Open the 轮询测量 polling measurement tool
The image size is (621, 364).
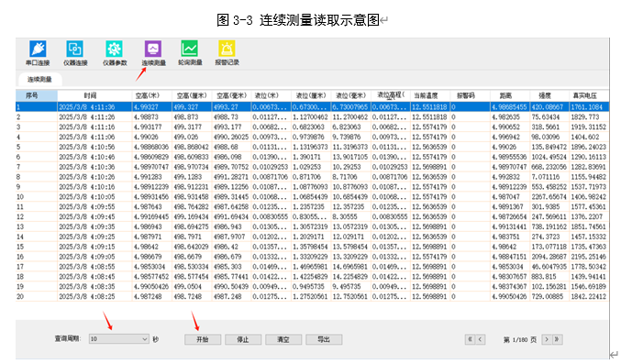190,52
